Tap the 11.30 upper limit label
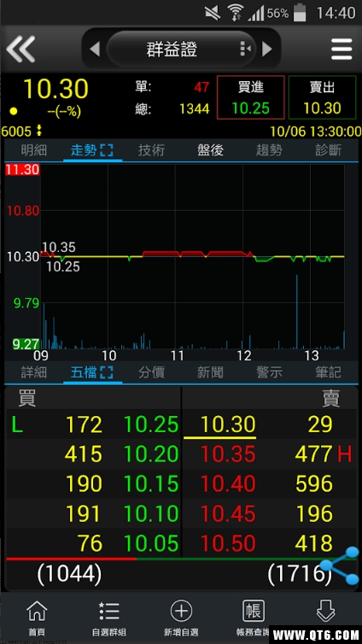 [x=22, y=170]
